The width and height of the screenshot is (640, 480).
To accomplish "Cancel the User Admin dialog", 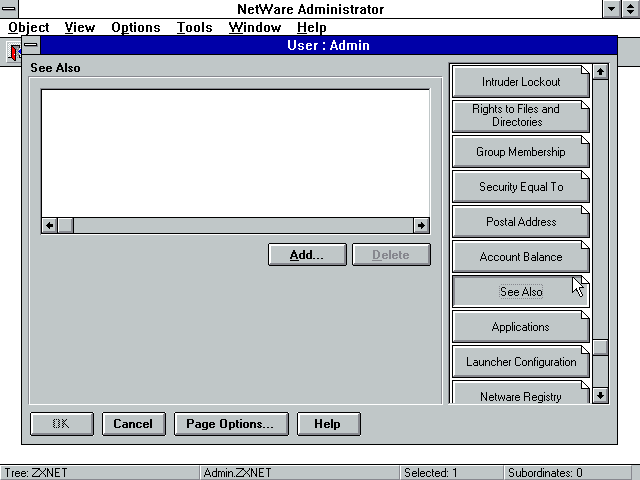I will tap(133, 424).
